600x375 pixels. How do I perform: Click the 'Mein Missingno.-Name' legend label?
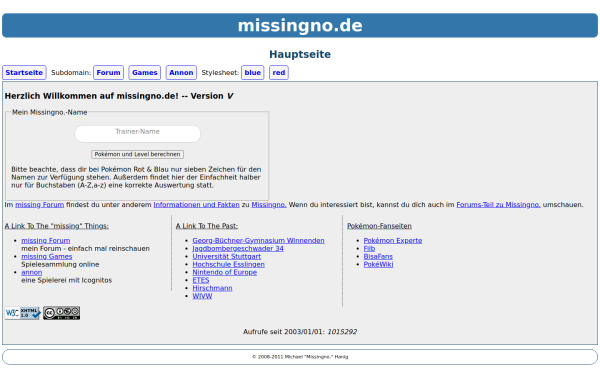pyautogui.click(x=49, y=112)
